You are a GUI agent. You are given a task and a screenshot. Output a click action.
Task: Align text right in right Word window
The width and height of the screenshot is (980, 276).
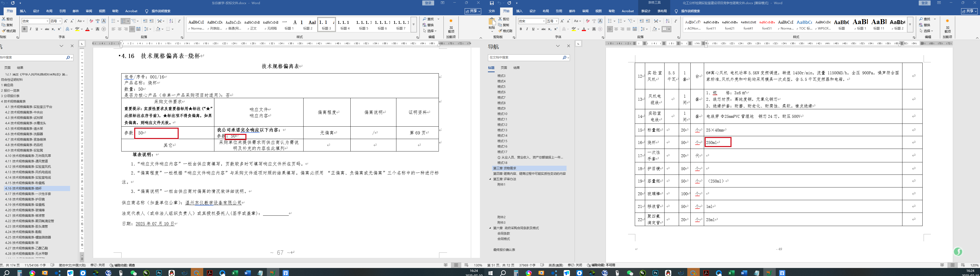[622, 29]
